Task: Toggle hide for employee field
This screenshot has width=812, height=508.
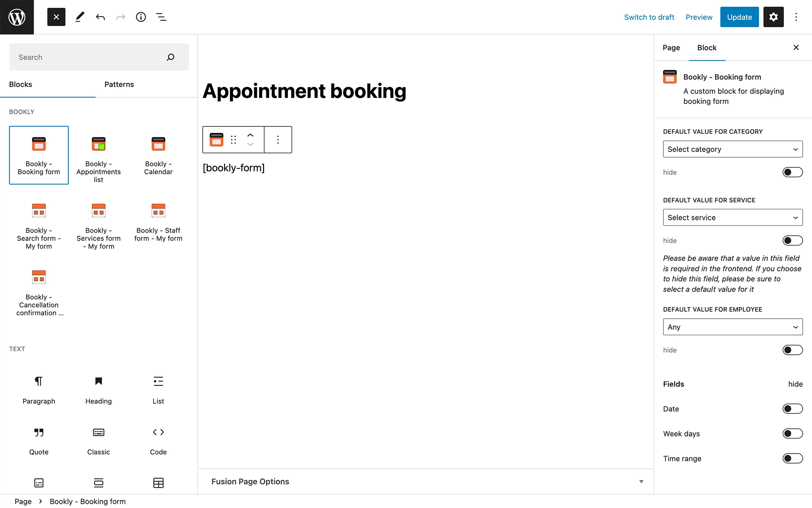Action: click(793, 350)
